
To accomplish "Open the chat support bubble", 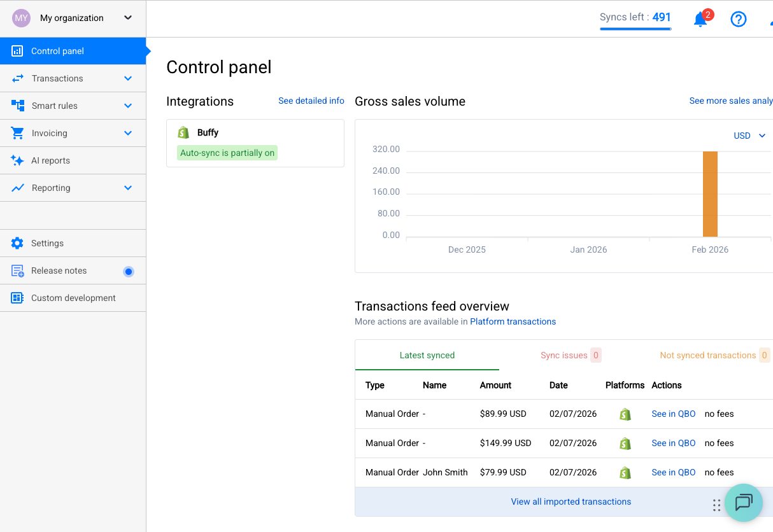I will point(743,503).
